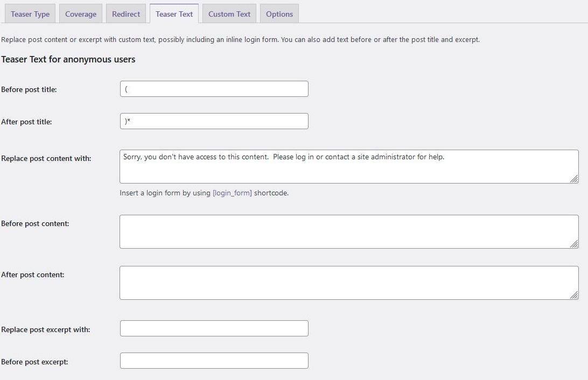The image size is (588, 380).
Task: Click resize grip on Before post content textarea
Action: pos(574,244)
